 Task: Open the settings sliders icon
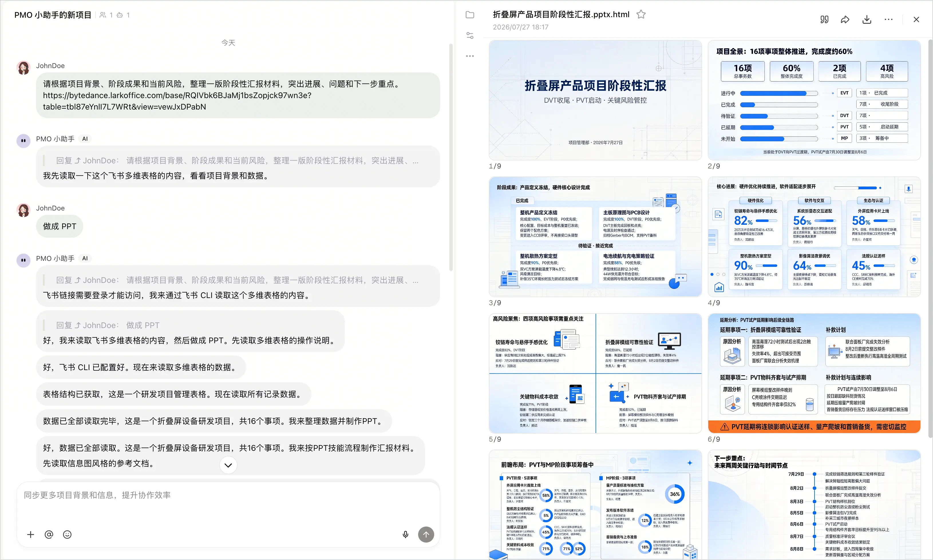(470, 35)
